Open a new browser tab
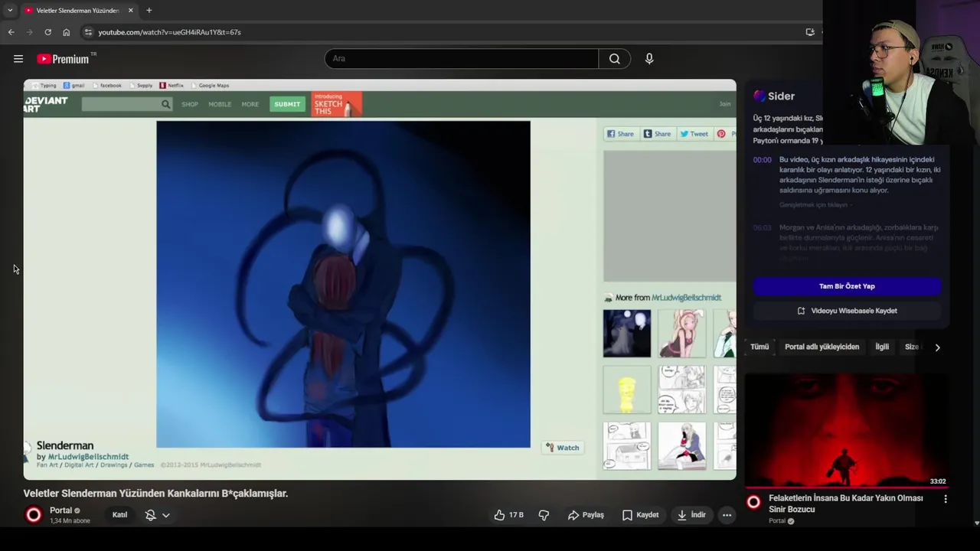The height and width of the screenshot is (551, 980). [x=149, y=11]
